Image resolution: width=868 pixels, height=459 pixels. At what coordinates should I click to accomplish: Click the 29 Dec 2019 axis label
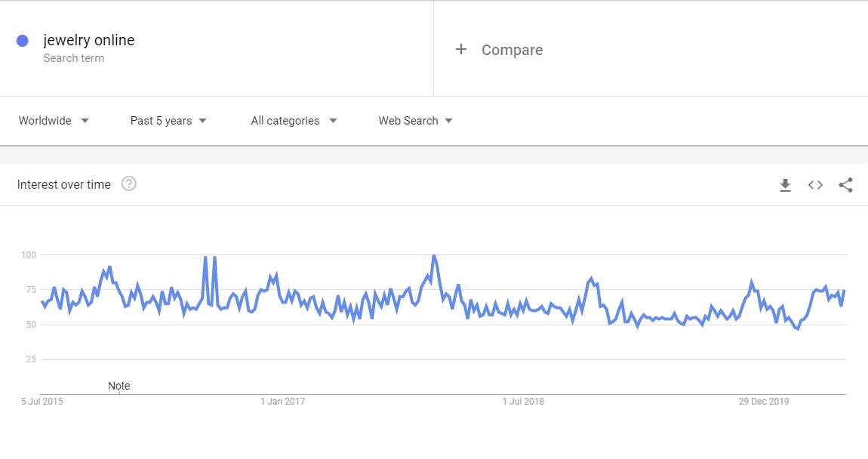click(763, 402)
